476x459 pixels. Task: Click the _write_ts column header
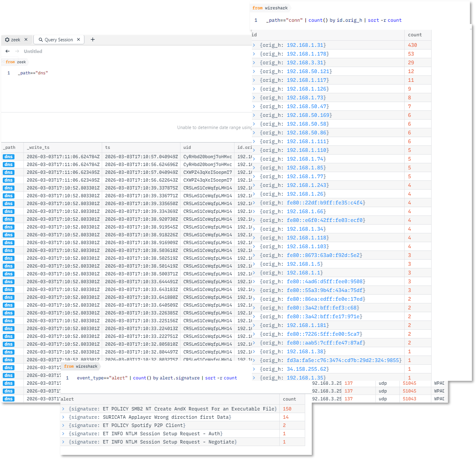coord(38,148)
